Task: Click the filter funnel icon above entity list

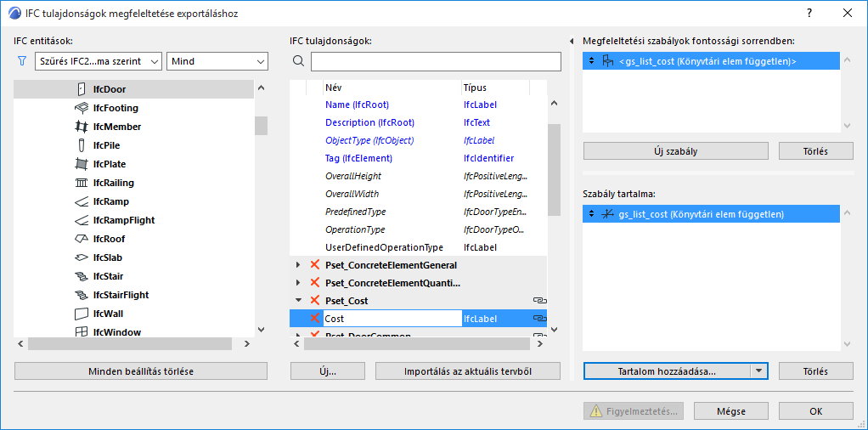Action: [22, 61]
